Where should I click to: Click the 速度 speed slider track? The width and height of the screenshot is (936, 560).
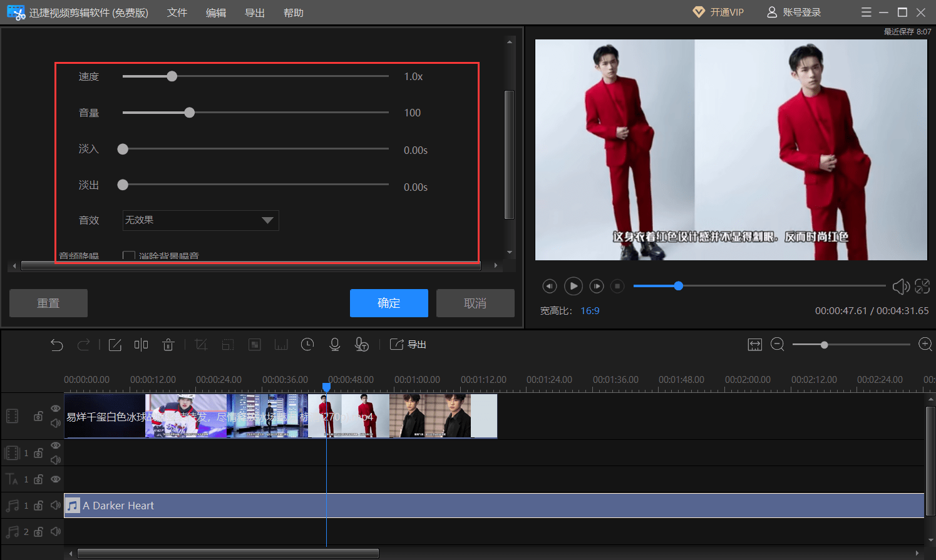255,76
